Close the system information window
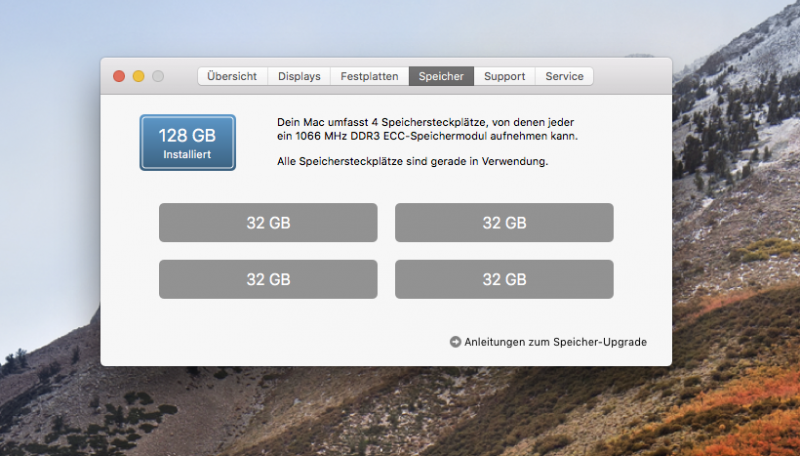 [119, 76]
